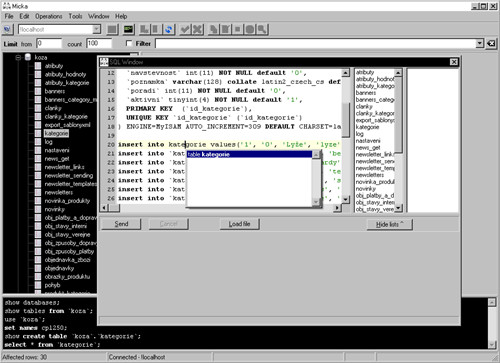Click the copy pages icon in toolbar
This screenshot has width=500, height=363.
(x=213, y=29)
